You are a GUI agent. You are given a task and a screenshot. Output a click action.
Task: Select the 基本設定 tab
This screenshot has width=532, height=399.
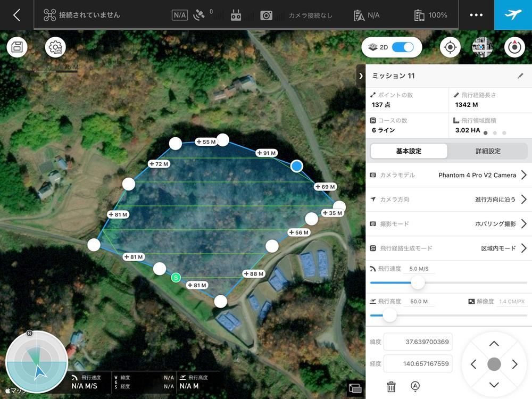tap(409, 151)
